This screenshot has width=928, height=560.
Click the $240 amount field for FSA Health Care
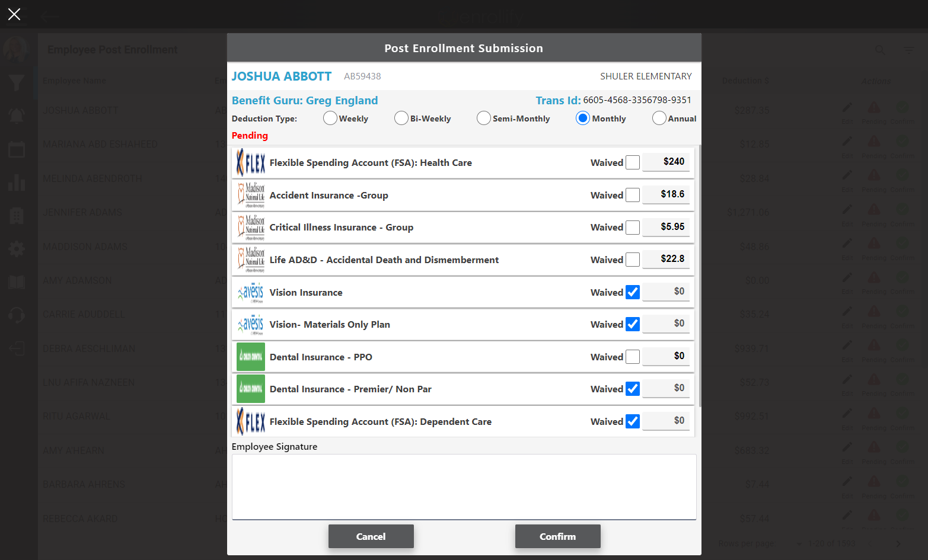[x=666, y=162]
